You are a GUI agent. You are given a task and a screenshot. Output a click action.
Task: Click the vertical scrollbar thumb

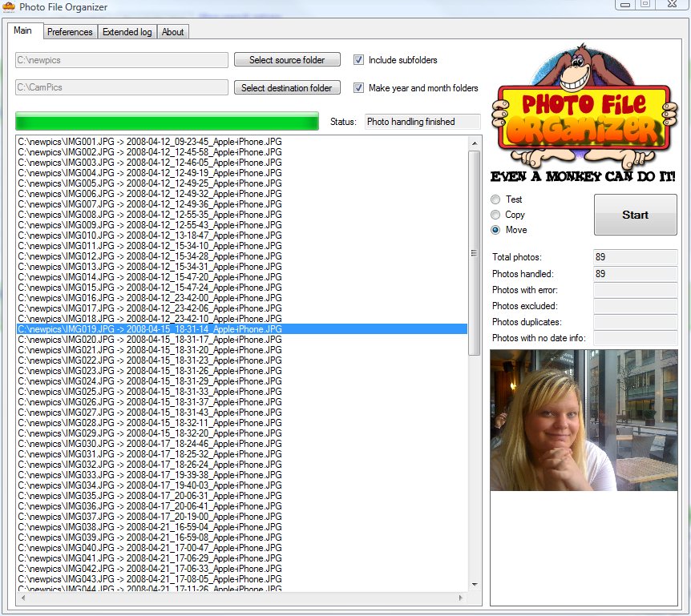tap(475, 253)
